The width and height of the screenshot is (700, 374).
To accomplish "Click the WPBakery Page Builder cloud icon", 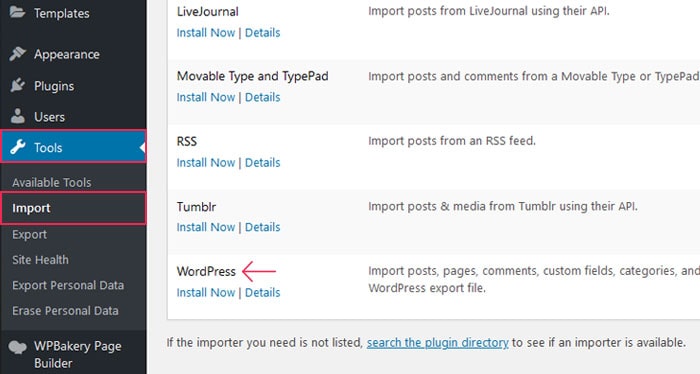I will coord(17,347).
